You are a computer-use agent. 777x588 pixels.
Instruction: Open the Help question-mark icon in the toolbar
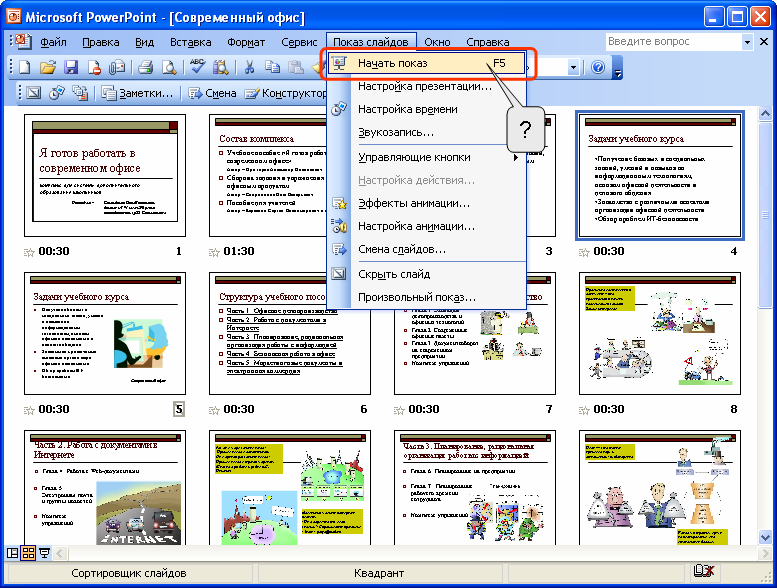pos(598,67)
